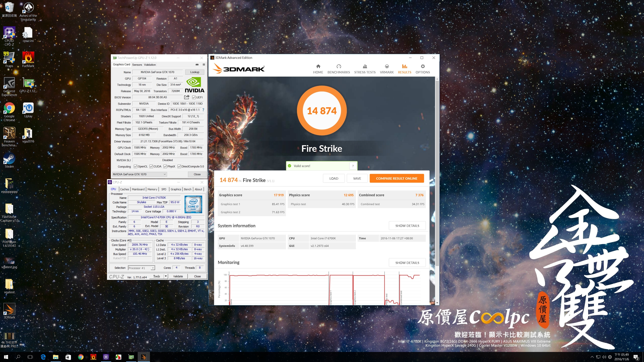This screenshot has width=644, height=362.
Task: Open the CPUID CPU-Z desktop icon
Action: point(9,37)
